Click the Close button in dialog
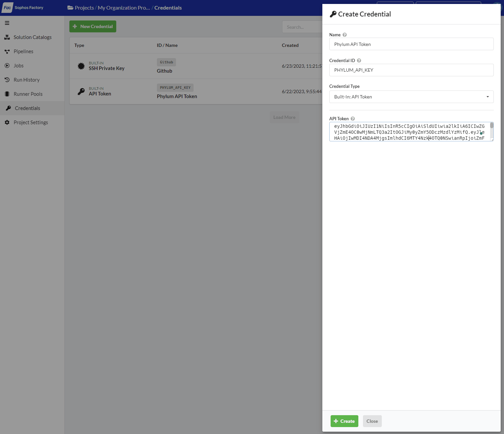The width and height of the screenshot is (504, 434). pyautogui.click(x=372, y=421)
